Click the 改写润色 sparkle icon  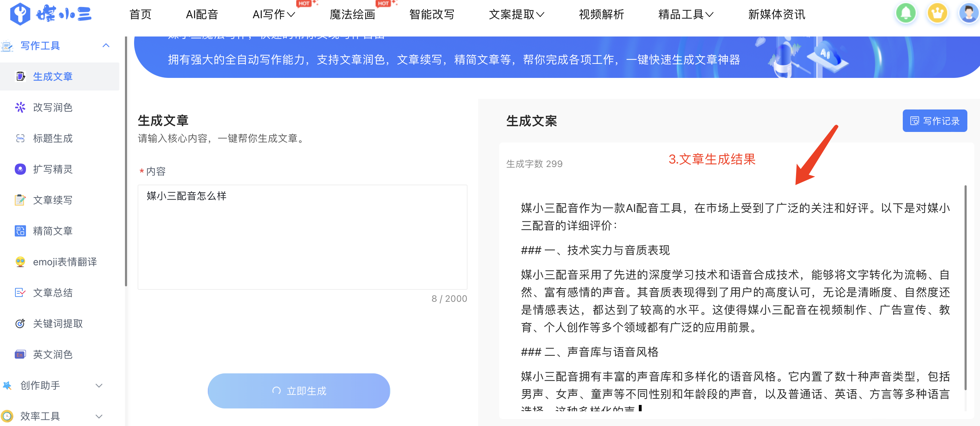20,107
